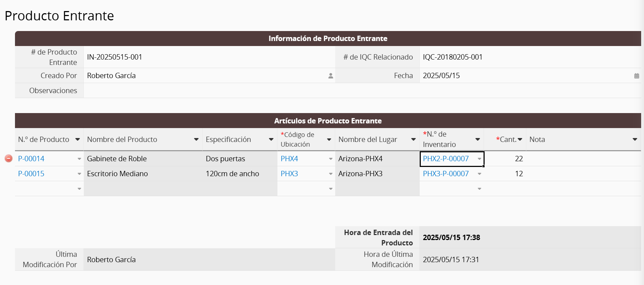Open the N.º de Producto column filter
Viewport: 644px width, 285px height.
(x=77, y=139)
